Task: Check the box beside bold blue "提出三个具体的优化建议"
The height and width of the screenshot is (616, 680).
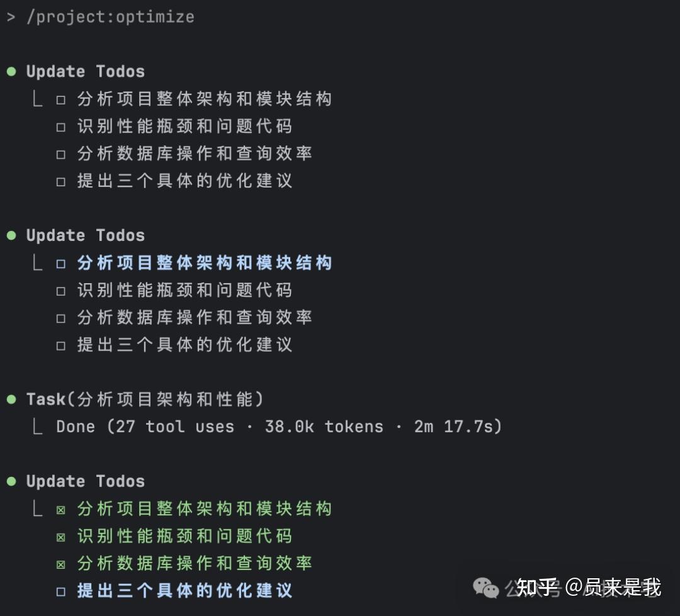Action: pyautogui.click(x=61, y=591)
